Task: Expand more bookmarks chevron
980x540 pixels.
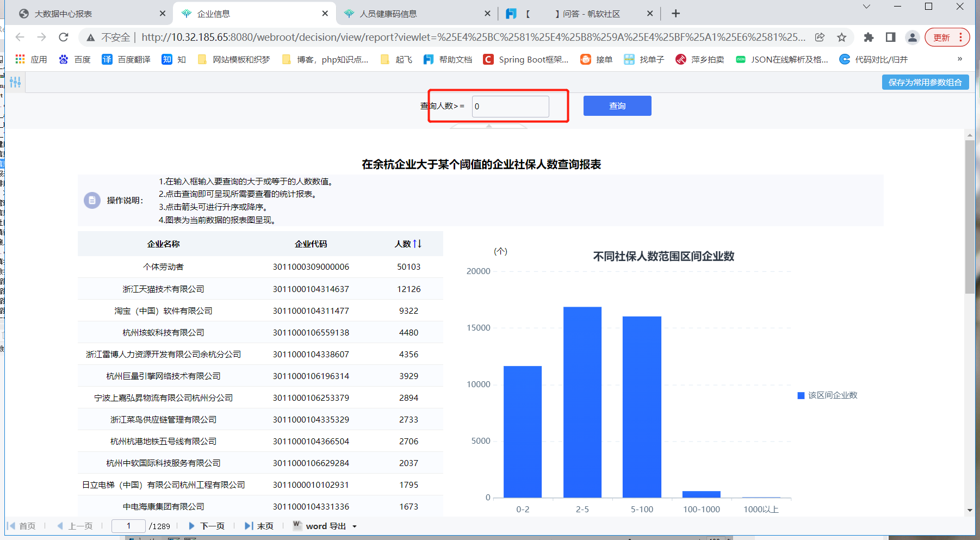Action: tap(960, 59)
